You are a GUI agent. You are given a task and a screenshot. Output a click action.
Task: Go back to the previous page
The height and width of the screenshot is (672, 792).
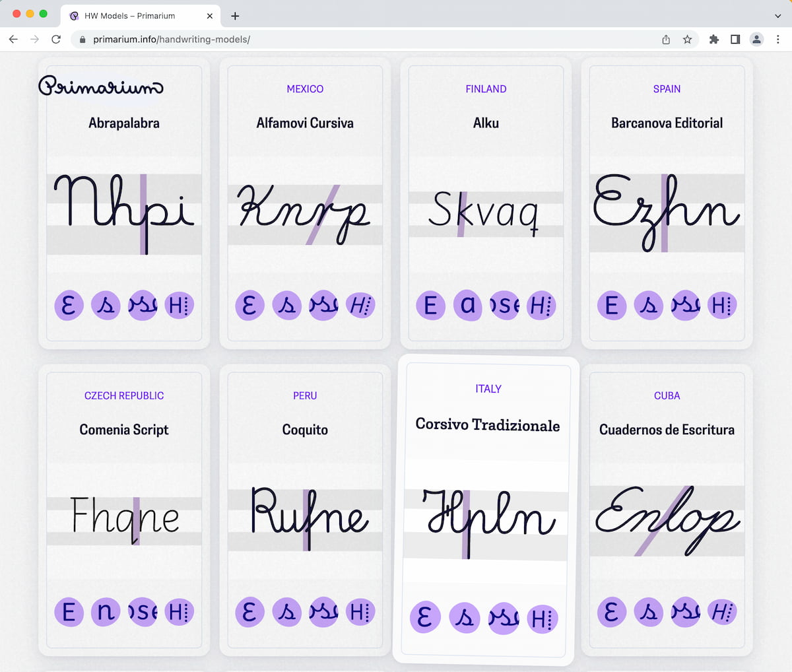pos(13,40)
